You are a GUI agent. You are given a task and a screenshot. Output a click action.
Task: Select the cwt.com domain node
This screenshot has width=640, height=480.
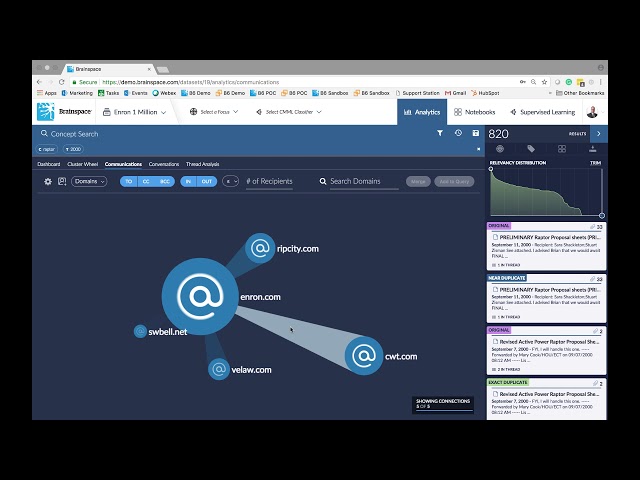(x=364, y=356)
